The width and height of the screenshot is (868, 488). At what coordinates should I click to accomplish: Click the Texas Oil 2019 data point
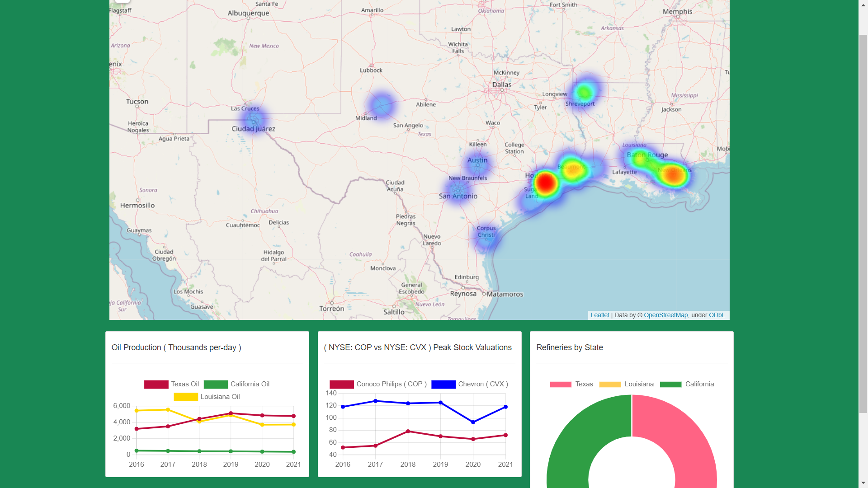tap(231, 413)
